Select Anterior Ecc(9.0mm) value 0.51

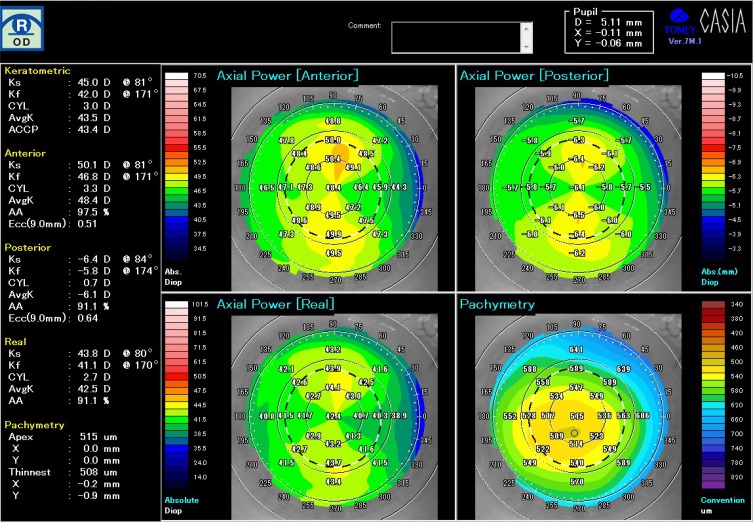[87, 224]
